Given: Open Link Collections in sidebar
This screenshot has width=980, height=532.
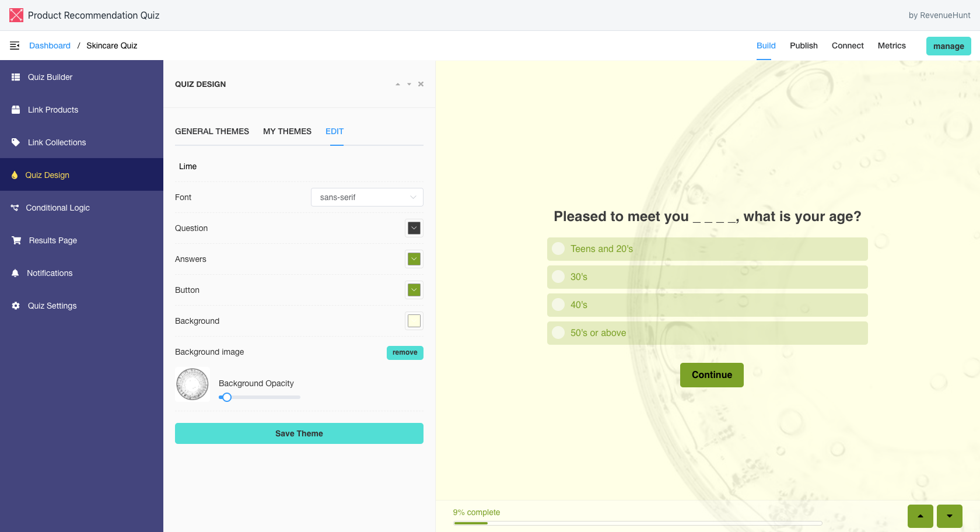Looking at the screenshot, I should (x=82, y=142).
